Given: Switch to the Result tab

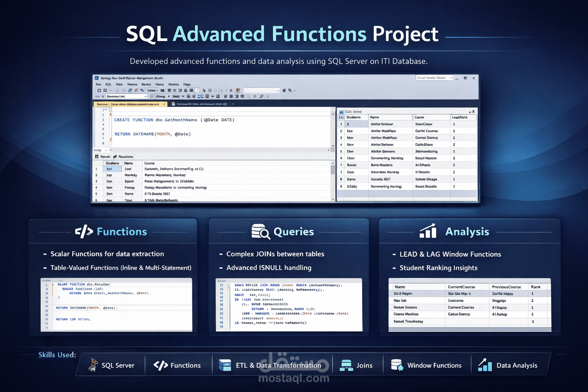Looking at the screenshot, I should (103, 157).
